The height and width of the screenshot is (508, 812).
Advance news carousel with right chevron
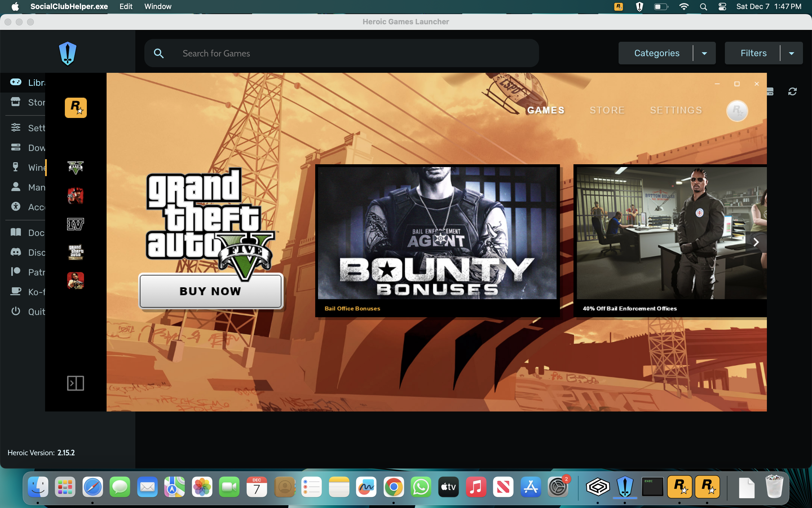click(x=756, y=242)
